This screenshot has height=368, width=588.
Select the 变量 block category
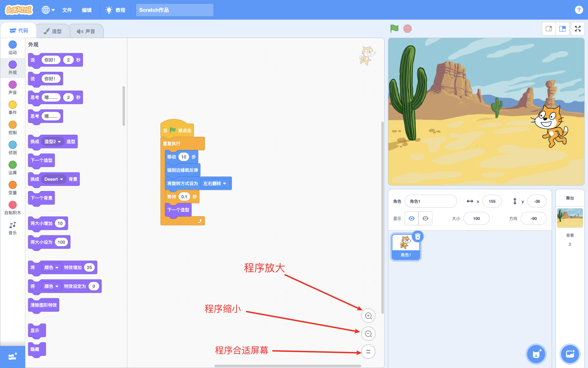[x=13, y=188]
